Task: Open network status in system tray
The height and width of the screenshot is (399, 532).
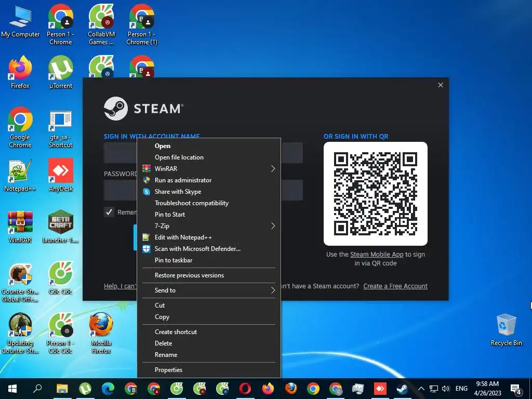Action: coord(434,389)
